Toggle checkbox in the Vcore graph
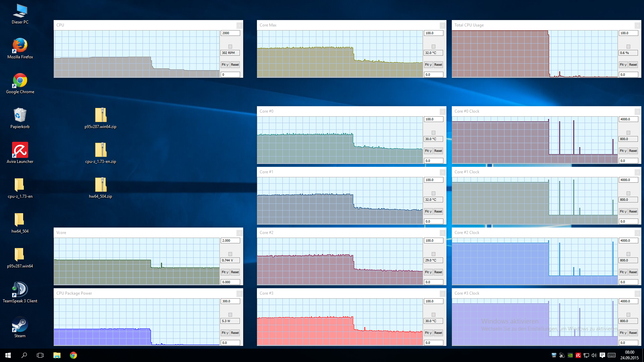Screen dimensions: 644x362 pos(230,254)
